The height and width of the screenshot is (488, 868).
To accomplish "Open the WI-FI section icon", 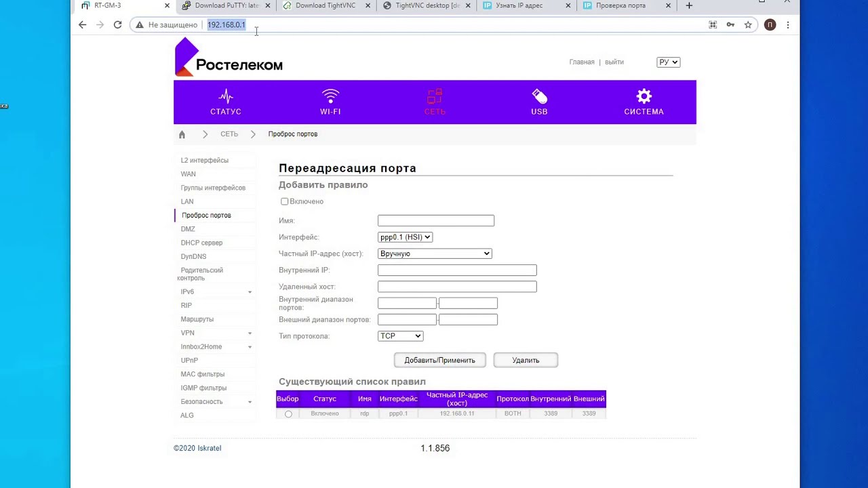I will pyautogui.click(x=330, y=96).
